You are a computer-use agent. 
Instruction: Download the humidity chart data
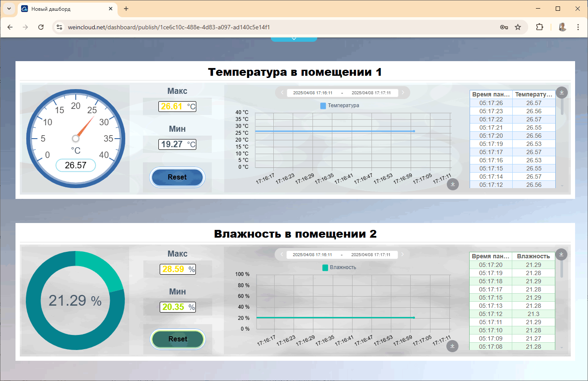click(452, 346)
